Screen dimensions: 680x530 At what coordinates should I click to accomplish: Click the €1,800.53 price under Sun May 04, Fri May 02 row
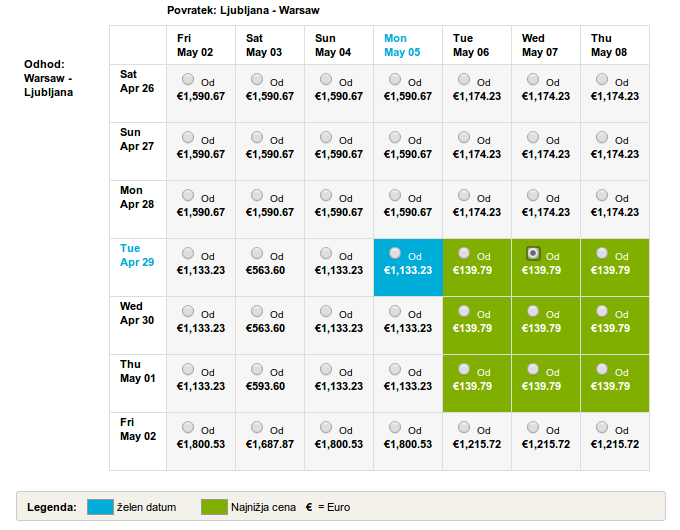pos(339,445)
